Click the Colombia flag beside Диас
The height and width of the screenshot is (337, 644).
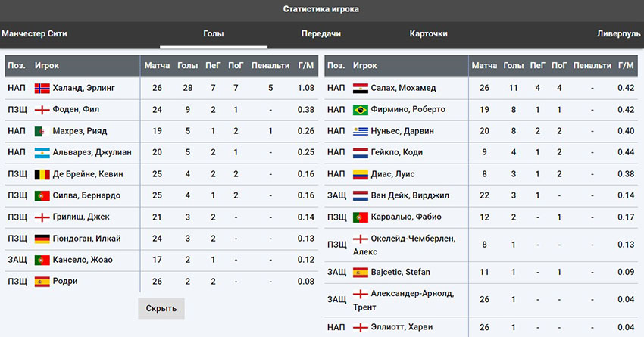(360, 174)
